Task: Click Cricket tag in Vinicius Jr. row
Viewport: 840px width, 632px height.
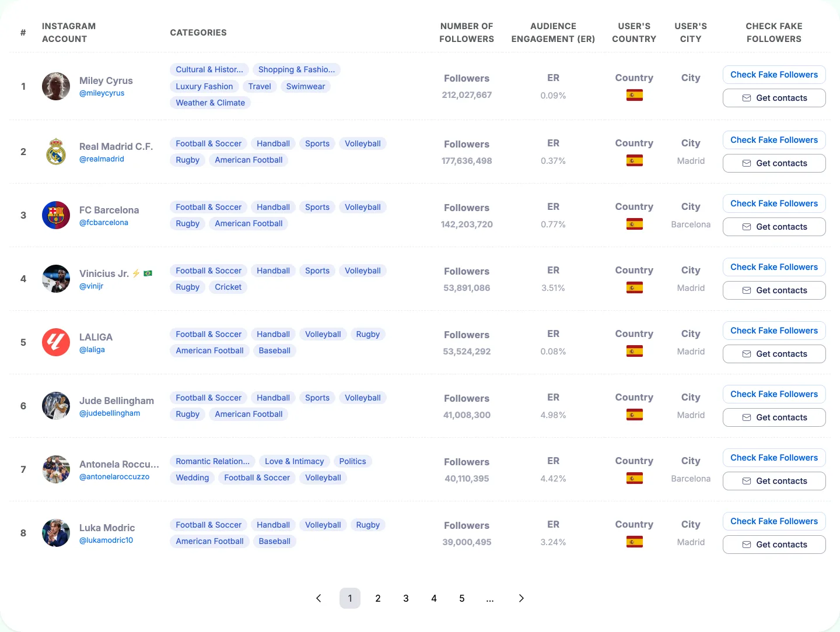Action: [228, 287]
